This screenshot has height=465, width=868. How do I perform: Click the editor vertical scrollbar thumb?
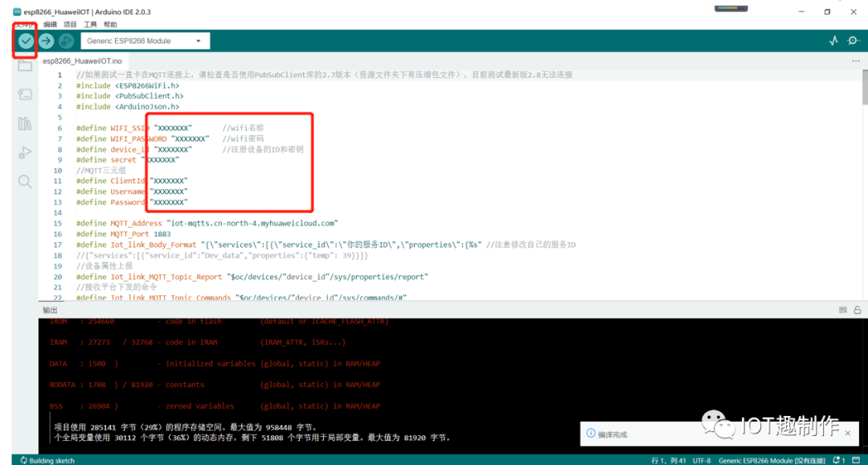865,87
